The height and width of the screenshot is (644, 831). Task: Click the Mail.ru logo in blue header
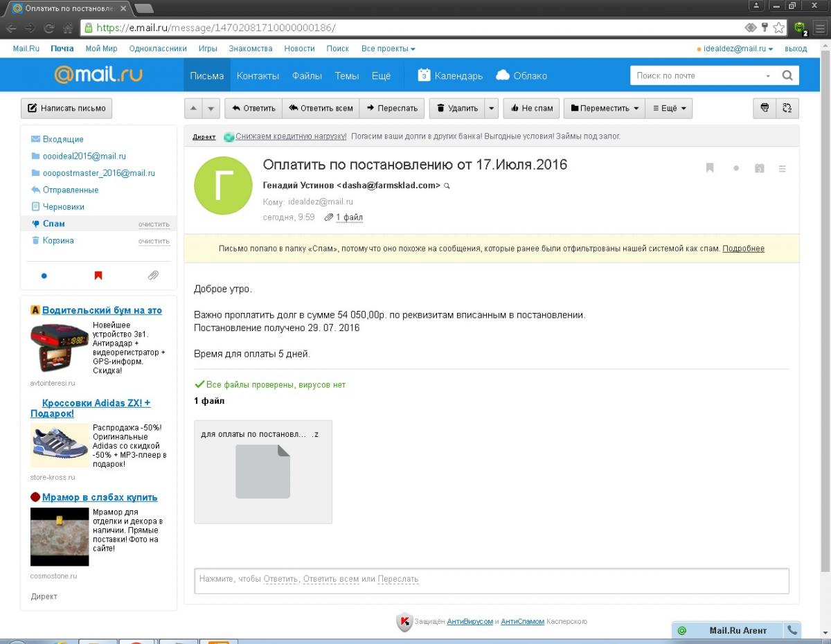[x=98, y=75]
